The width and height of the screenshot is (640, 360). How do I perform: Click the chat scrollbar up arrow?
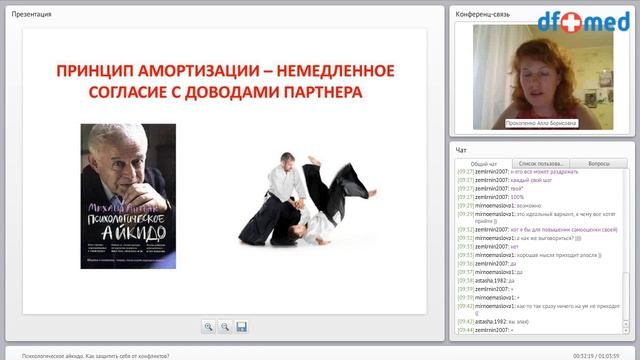(626, 324)
